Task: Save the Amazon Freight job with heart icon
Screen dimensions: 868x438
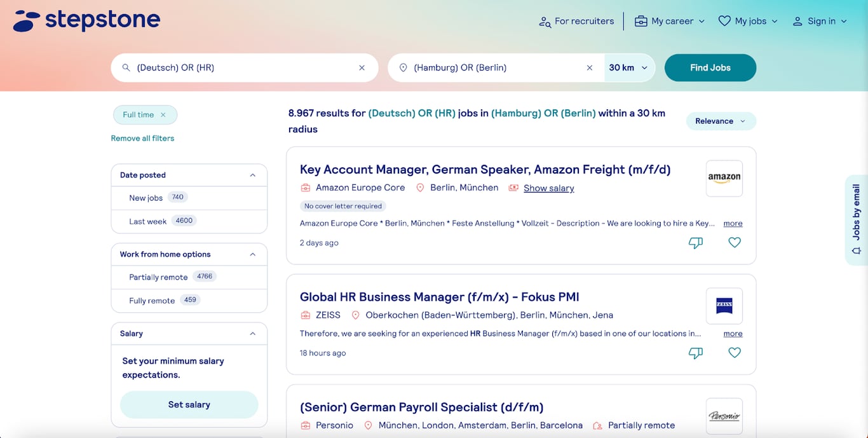Action: (735, 242)
